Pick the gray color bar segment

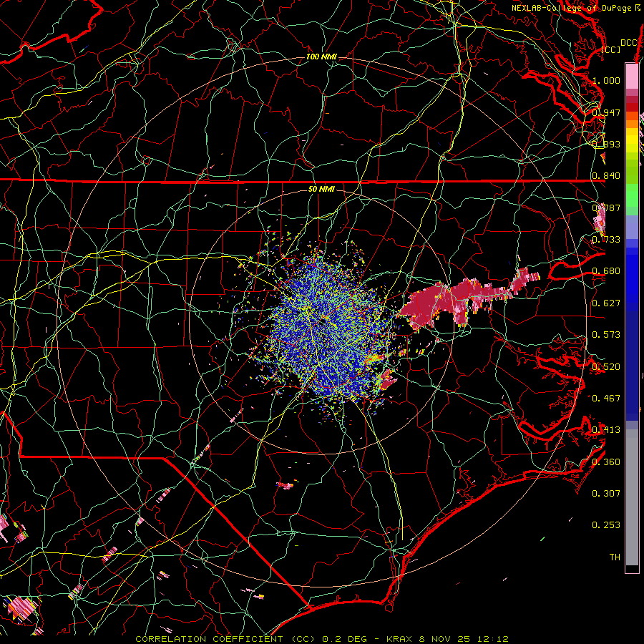pyautogui.click(x=632, y=497)
